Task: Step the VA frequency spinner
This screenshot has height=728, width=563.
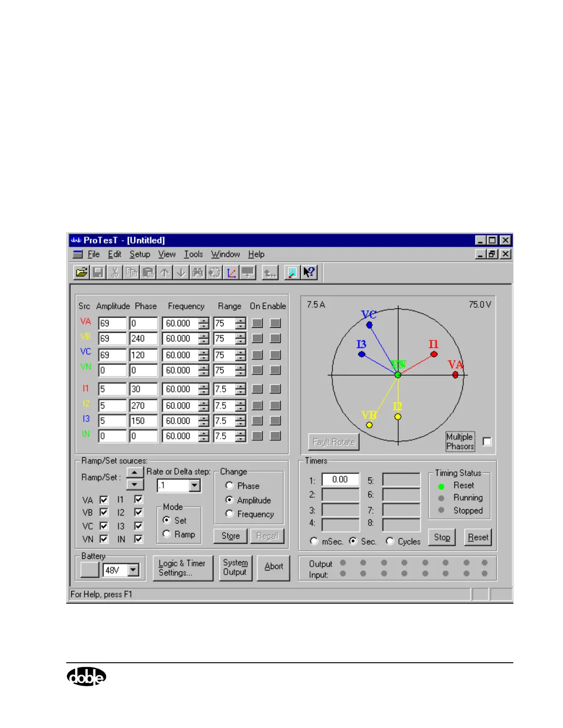Action: (x=204, y=323)
